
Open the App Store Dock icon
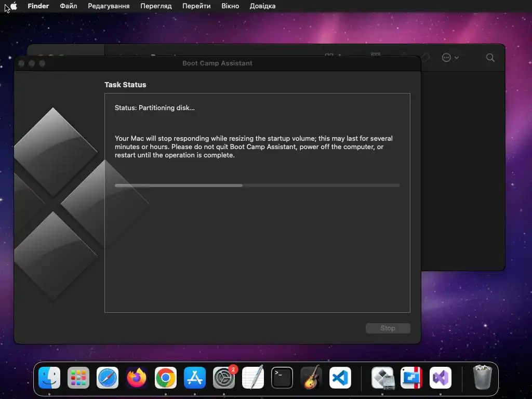pyautogui.click(x=195, y=378)
